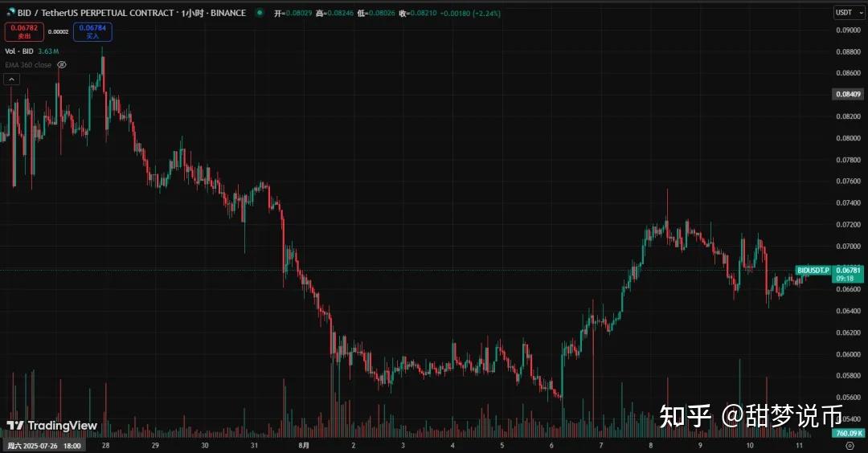The width and height of the screenshot is (868, 453).
Task: Click the 31 date on time axis
Action: (254, 445)
